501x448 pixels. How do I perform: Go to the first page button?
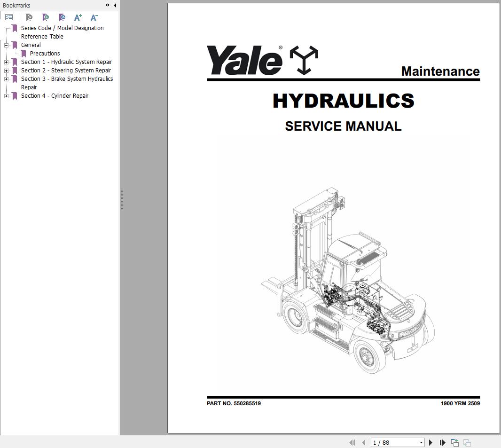pyautogui.click(x=352, y=442)
